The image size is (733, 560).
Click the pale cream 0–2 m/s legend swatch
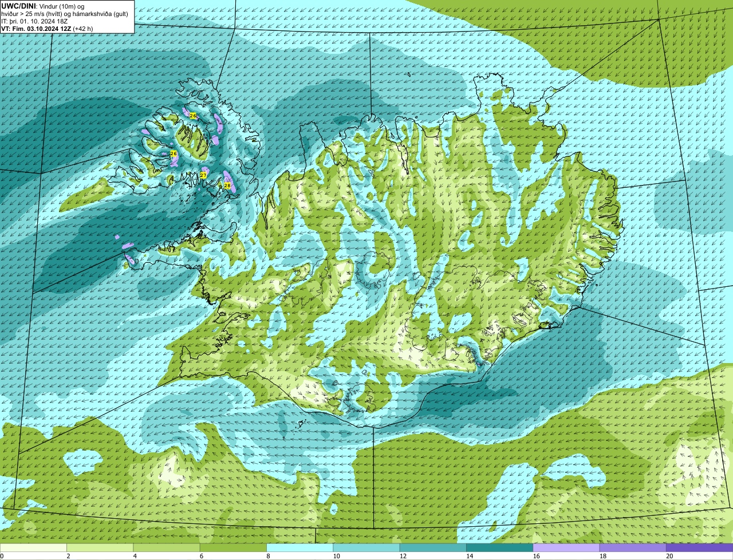[33, 547]
